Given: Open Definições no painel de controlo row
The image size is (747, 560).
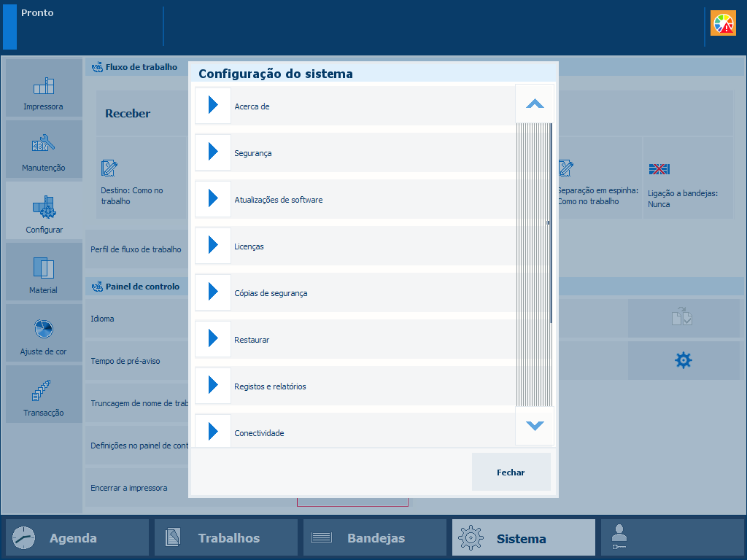Looking at the screenshot, I should (136, 446).
